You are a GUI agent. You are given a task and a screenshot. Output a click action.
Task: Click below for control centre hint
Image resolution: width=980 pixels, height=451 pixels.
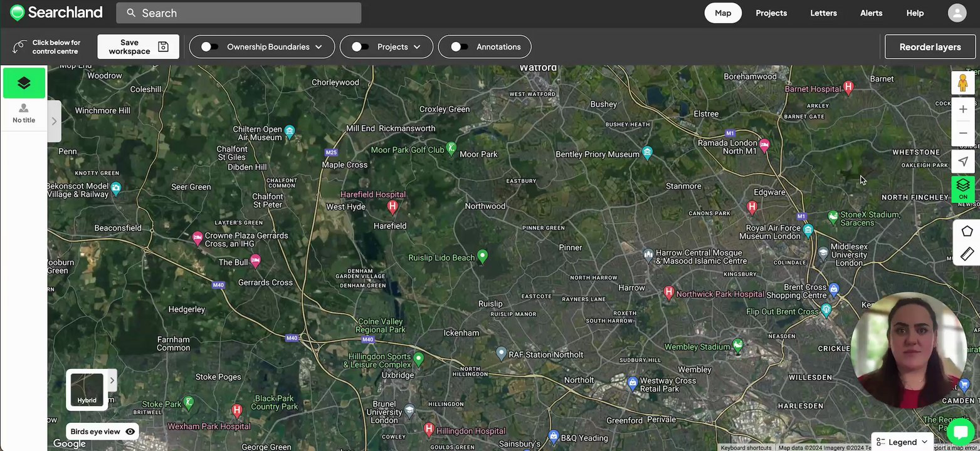(46, 47)
